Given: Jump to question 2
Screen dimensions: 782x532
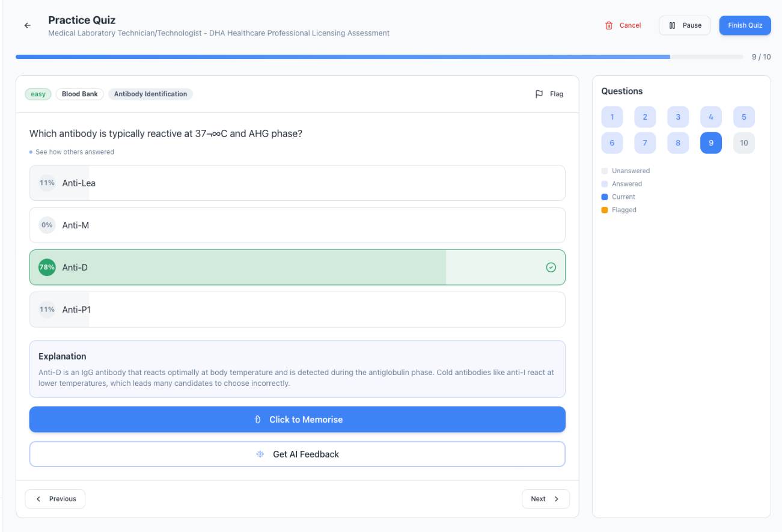Looking at the screenshot, I should [645, 117].
